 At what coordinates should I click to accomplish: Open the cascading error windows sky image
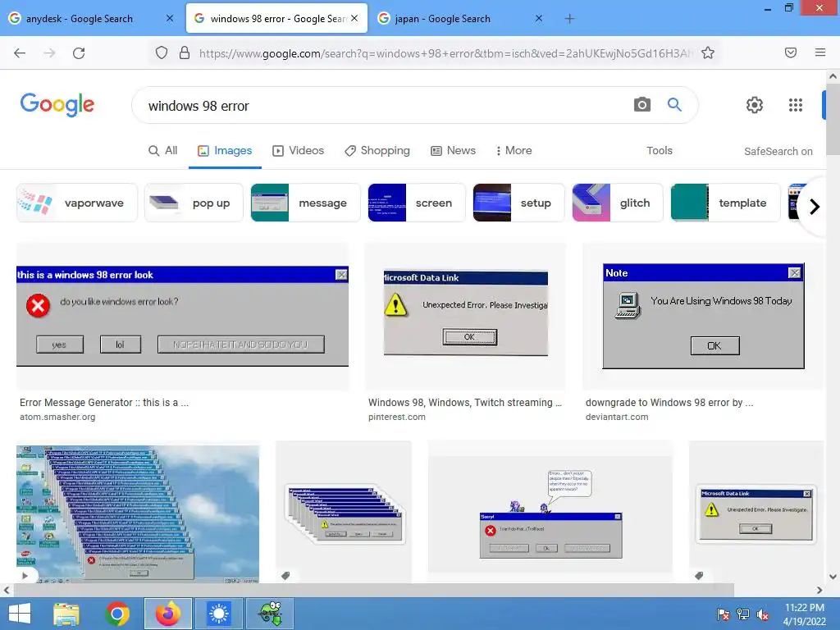click(138, 514)
